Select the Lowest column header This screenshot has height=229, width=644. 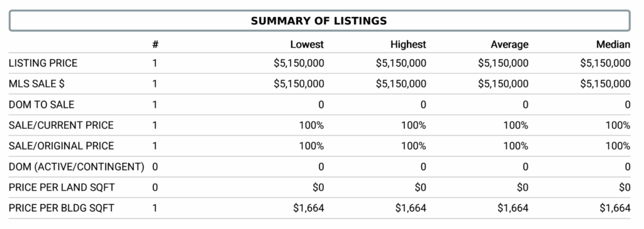point(307,45)
